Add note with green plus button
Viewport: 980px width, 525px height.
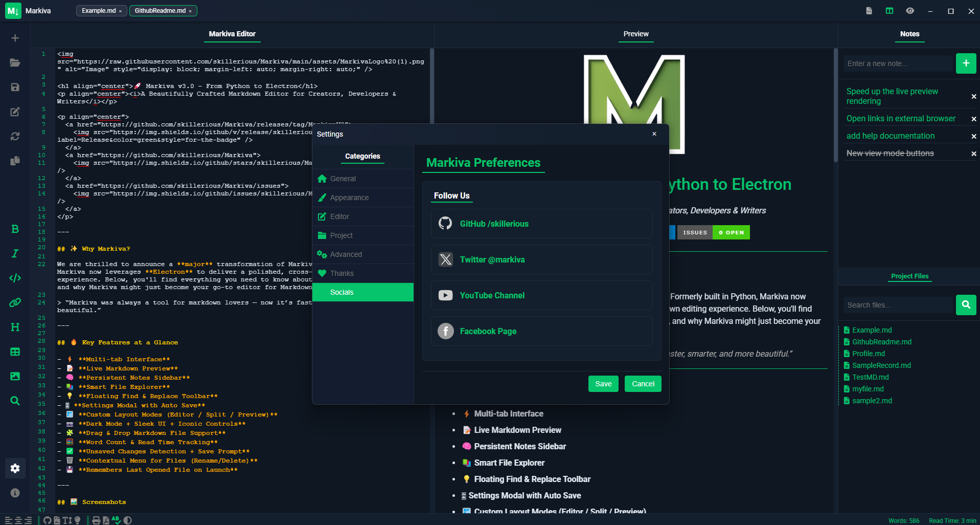tap(966, 63)
